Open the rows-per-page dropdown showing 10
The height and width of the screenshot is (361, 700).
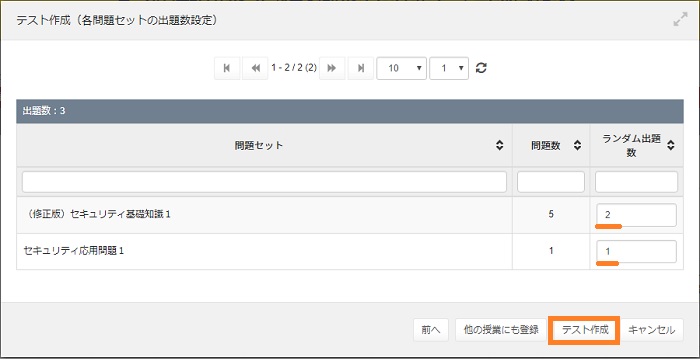[401, 68]
